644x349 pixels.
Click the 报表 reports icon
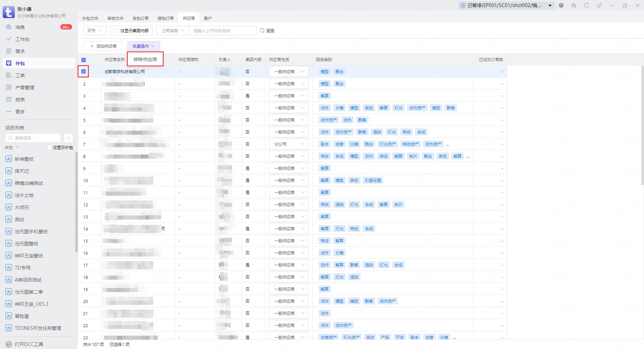pos(9,100)
